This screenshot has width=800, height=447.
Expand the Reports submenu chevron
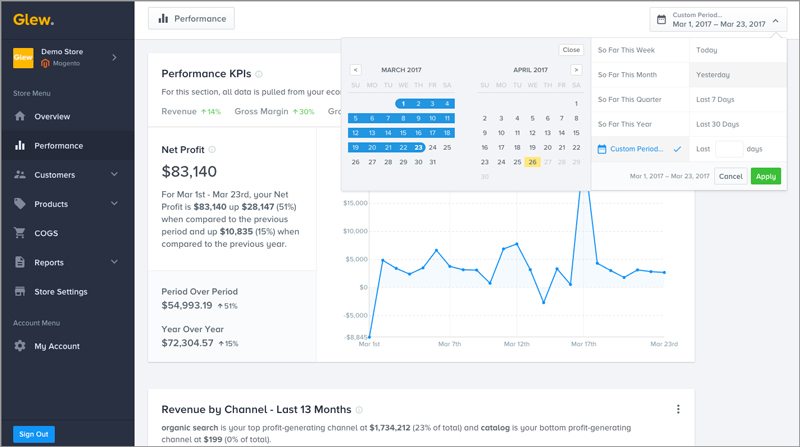(114, 261)
